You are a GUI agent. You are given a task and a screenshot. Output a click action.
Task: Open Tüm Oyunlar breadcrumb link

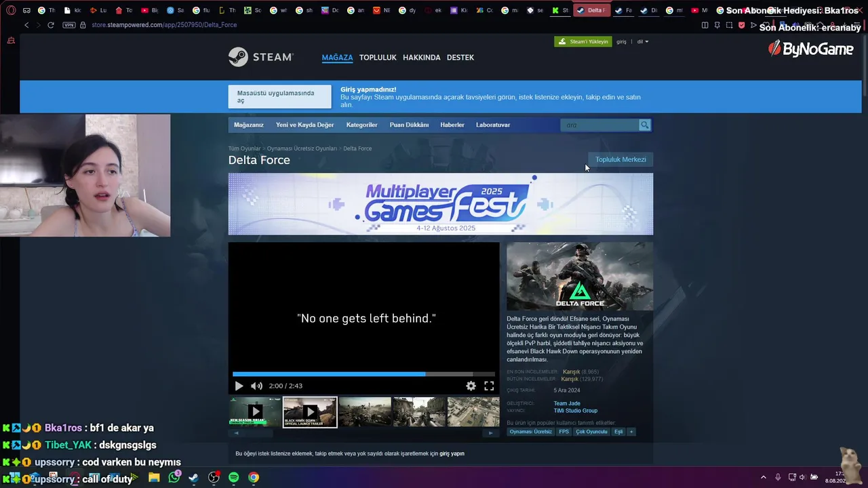coord(244,148)
